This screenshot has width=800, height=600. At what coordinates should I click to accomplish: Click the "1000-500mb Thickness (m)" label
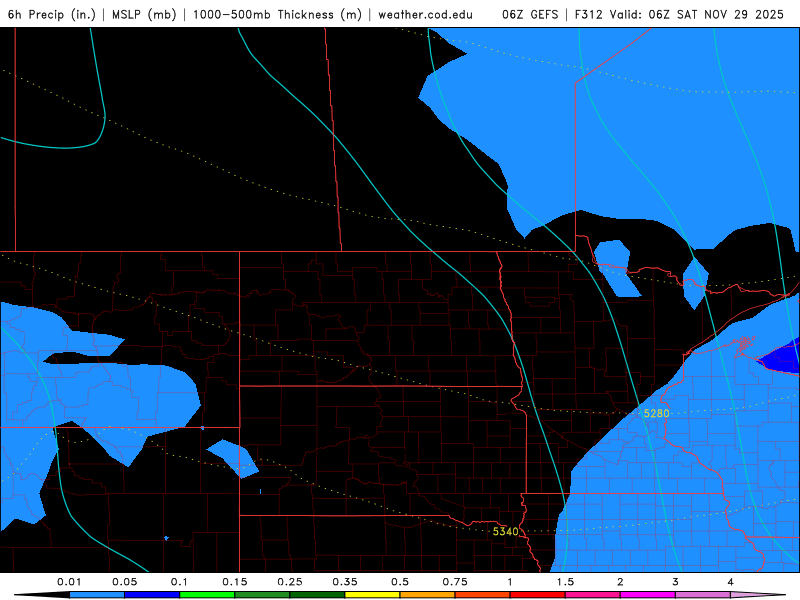coord(277,14)
